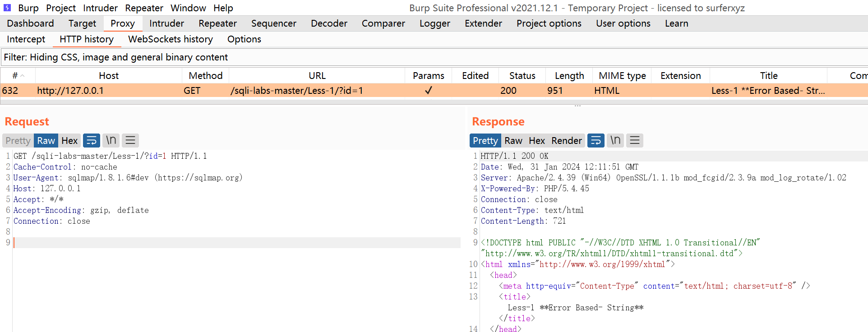
Task: Toggle non-printable characters icon in Response panel
Action: pos(615,141)
